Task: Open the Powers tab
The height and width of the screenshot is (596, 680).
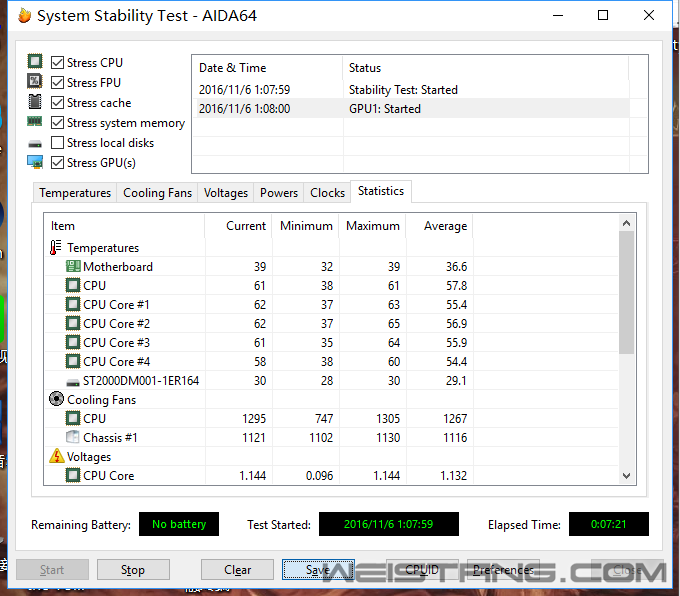Action: click(279, 193)
